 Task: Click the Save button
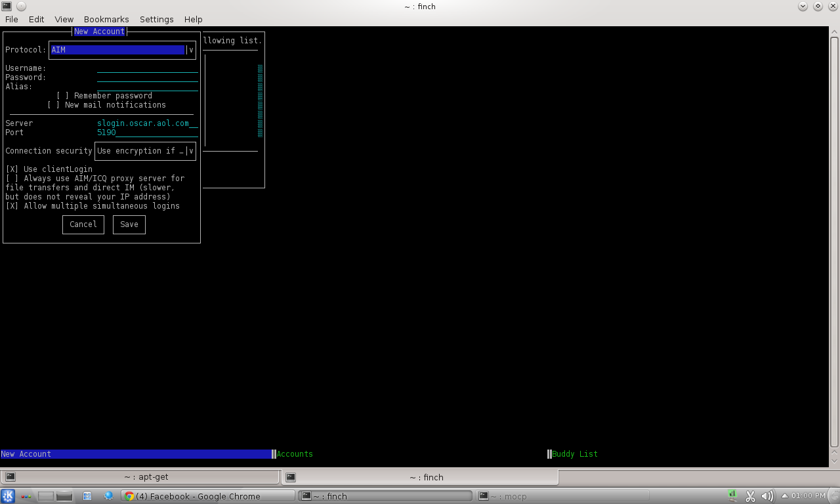click(x=129, y=224)
